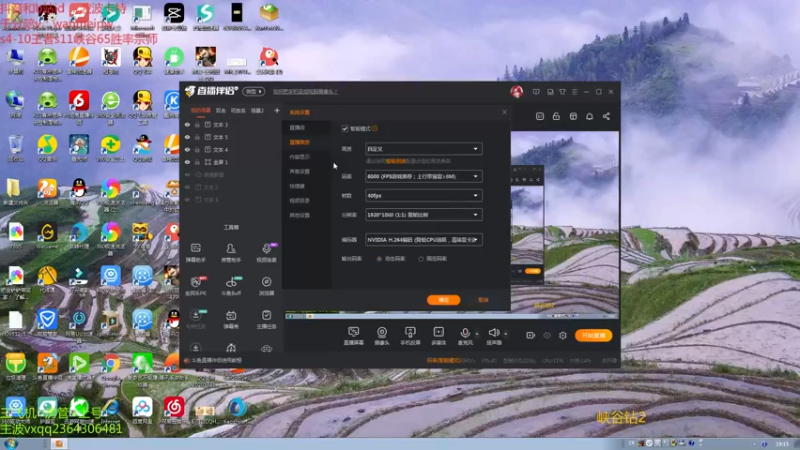Open the 浏览器 browser tool

coord(266,286)
